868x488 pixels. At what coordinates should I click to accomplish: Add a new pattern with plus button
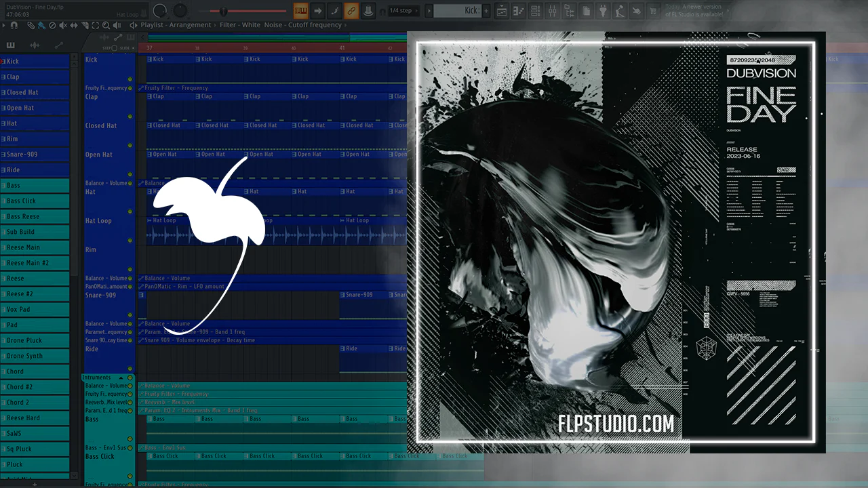pyautogui.click(x=487, y=10)
